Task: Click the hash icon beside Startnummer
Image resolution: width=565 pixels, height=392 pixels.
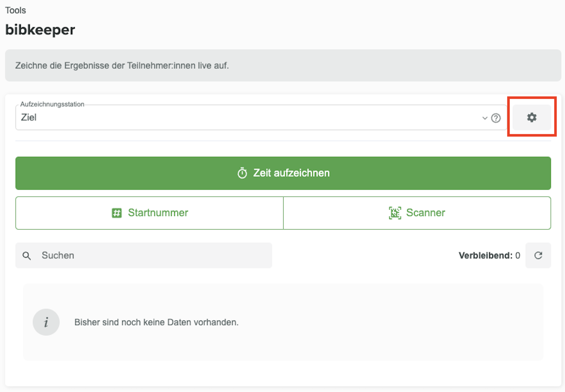Action: [117, 213]
